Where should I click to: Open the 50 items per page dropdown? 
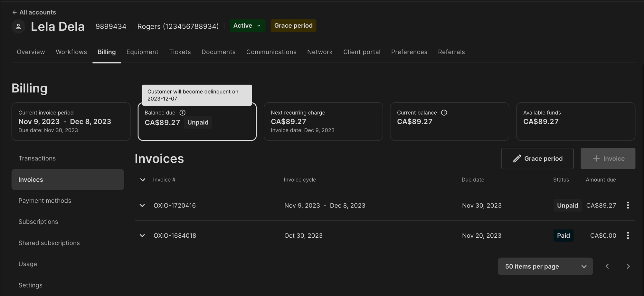tap(545, 266)
